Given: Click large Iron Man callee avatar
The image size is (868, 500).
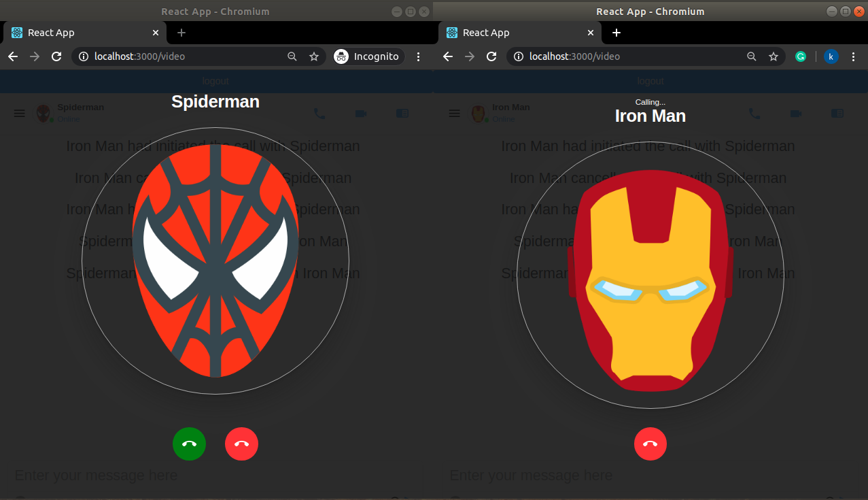Looking at the screenshot, I should pos(650,276).
